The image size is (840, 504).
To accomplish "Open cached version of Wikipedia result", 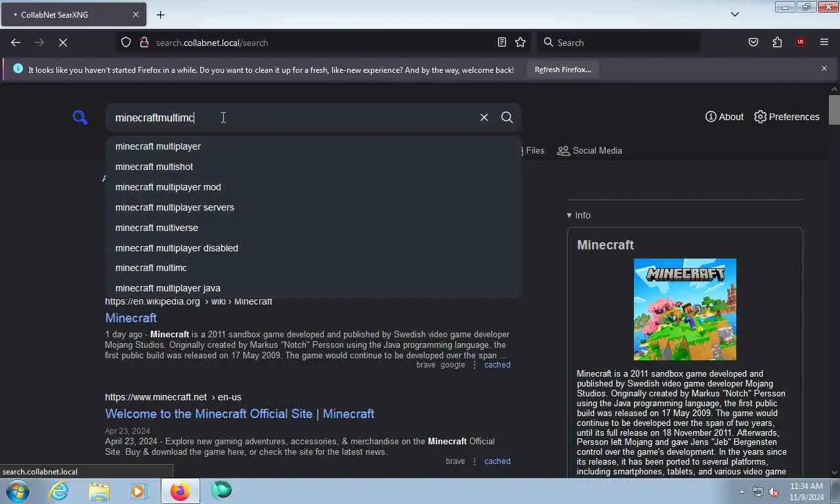I will (497, 365).
